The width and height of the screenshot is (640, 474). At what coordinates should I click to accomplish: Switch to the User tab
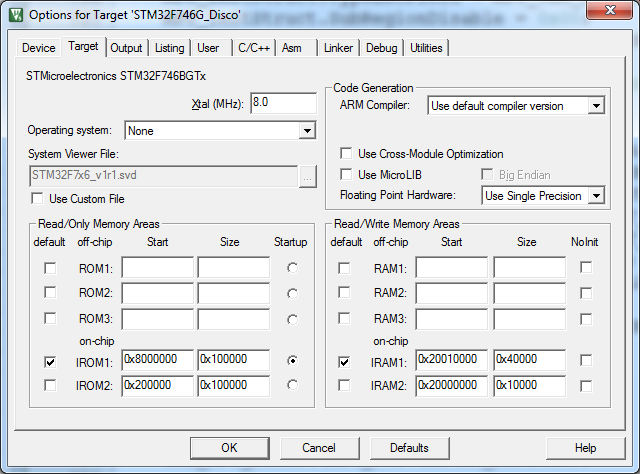tap(208, 48)
